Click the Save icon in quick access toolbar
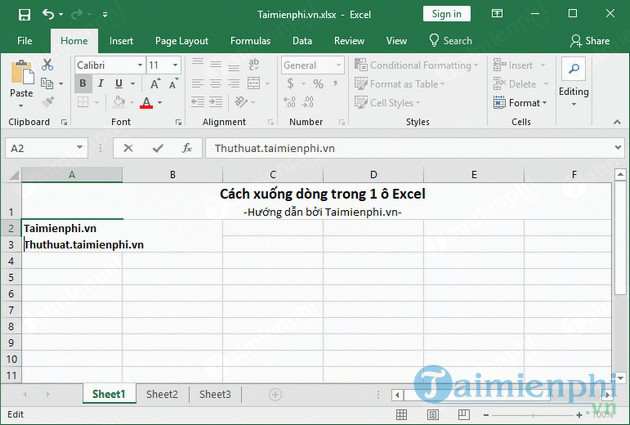The image size is (630, 425). (24, 15)
